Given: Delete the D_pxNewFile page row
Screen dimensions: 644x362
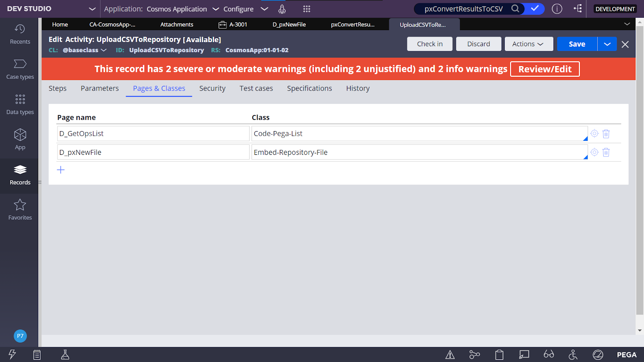Looking at the screenshot, I should (606, 152).
